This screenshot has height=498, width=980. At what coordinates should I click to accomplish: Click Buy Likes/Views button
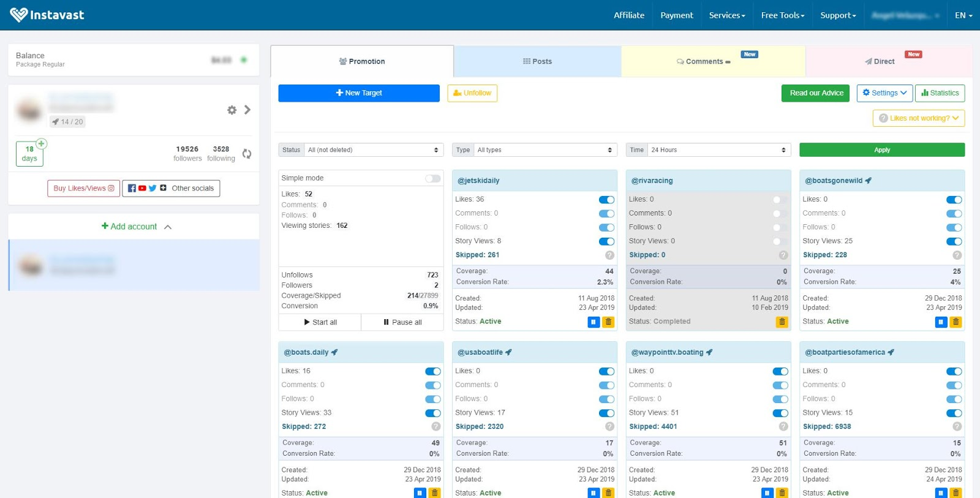tap(84, 189)
